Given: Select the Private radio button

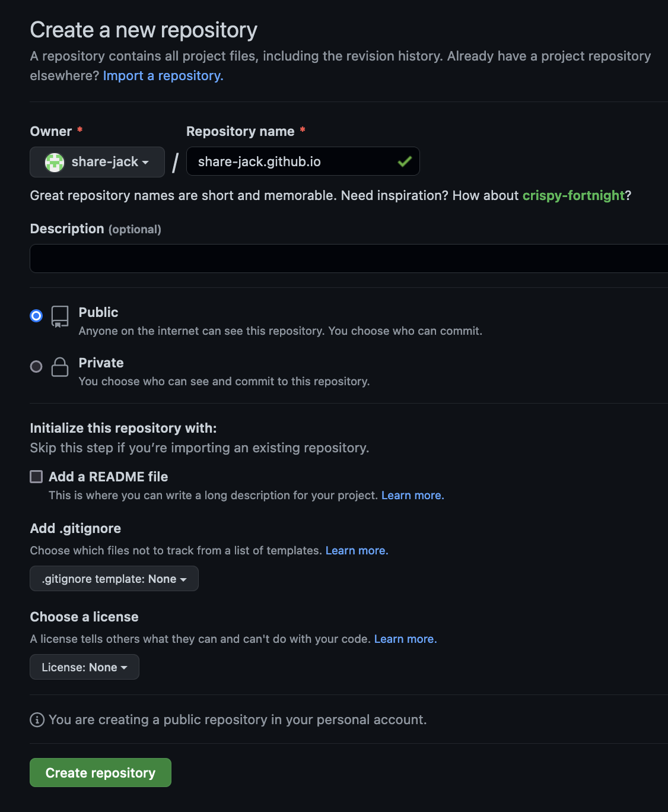Looking at the screenshot, I should pyautogui.click(x=36, y=367).
